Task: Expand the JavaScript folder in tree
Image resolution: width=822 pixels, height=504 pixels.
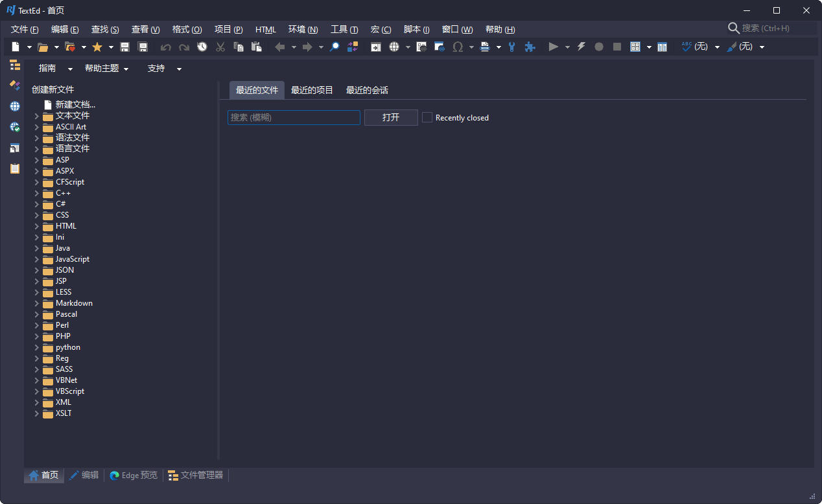Action: 37,259
